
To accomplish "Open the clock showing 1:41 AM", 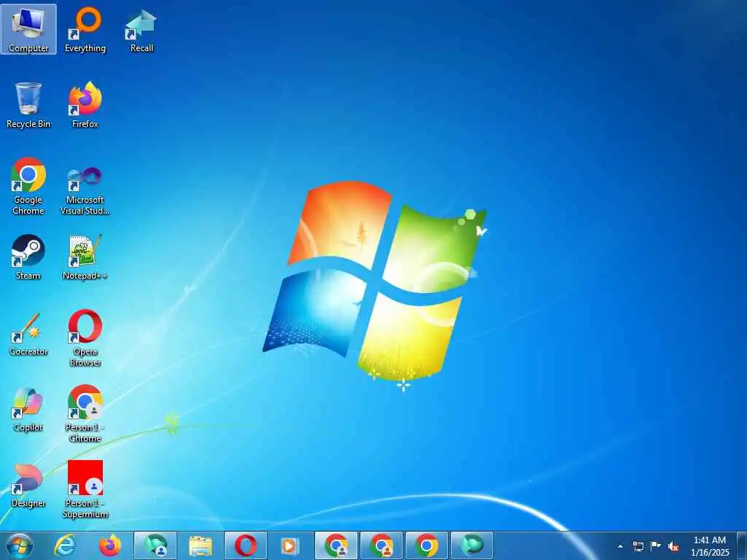I will [x=710, y=546].
